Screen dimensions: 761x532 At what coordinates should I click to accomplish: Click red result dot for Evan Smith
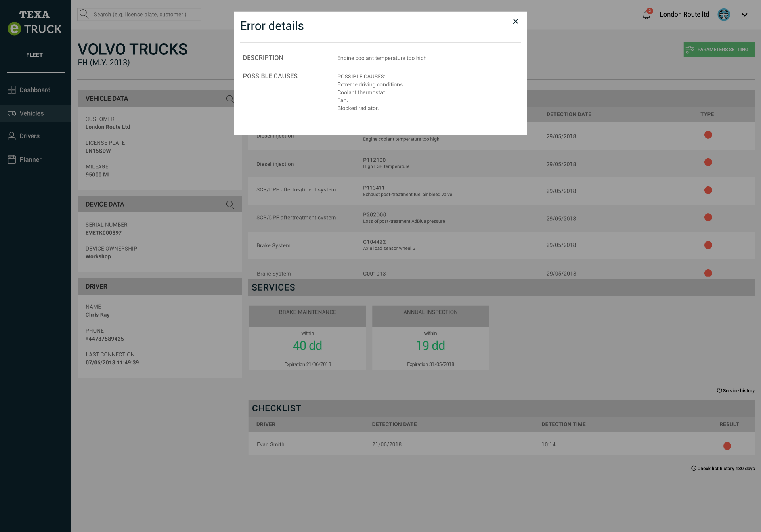(x=727, y=446)
